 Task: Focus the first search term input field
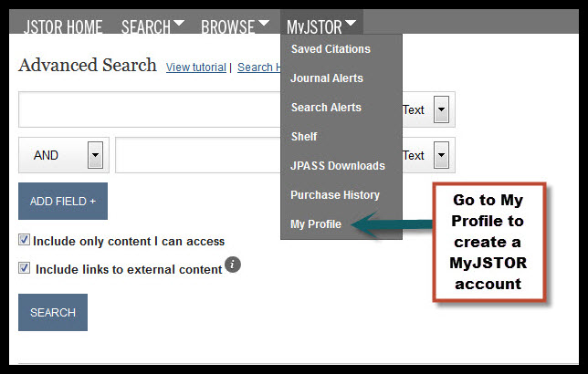pyautogui.click(x=150, y=109)
